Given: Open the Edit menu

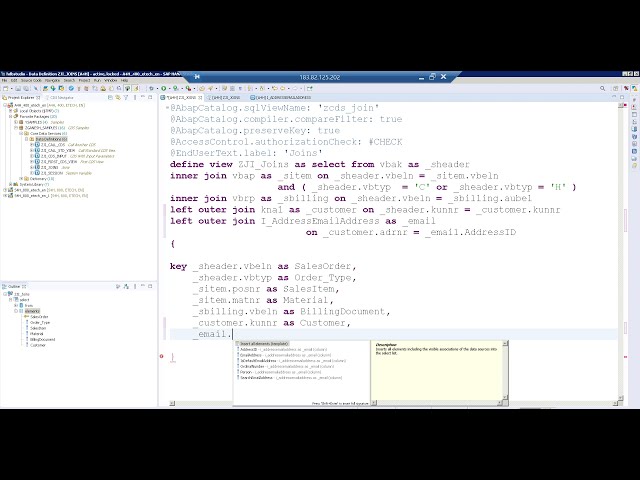Looking at the screenshot, I should pyautogui.click(x=14, y=80).
